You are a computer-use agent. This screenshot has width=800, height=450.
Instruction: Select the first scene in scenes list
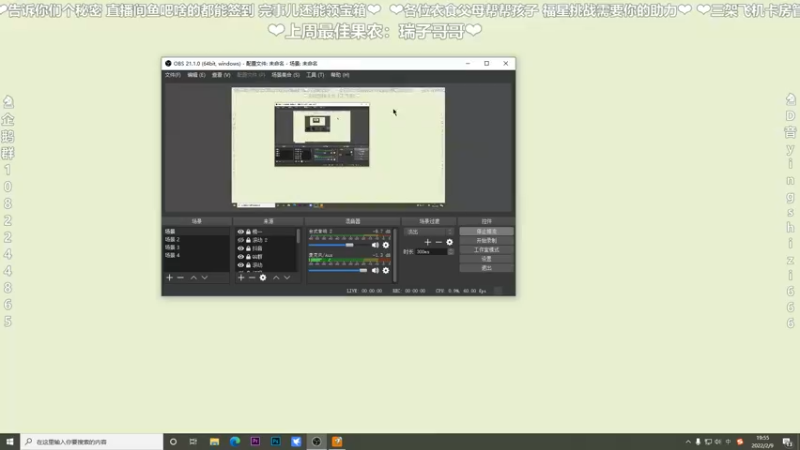196,232
